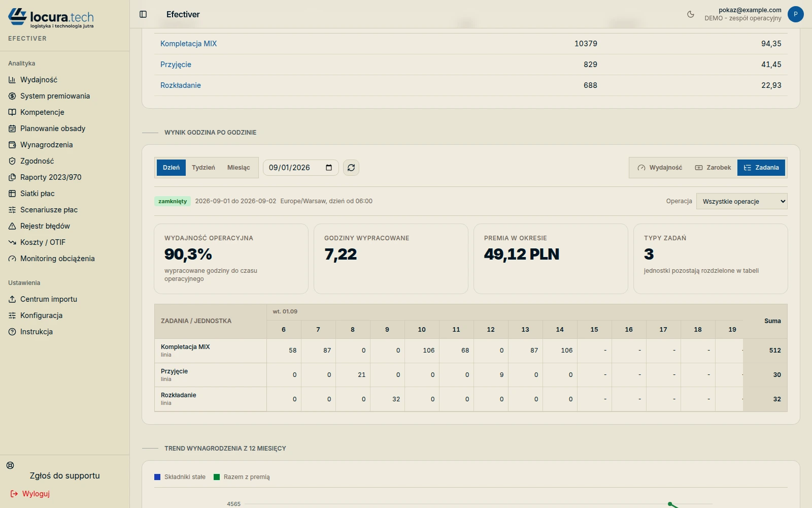
Task: Switch to dark mode moon icon
Action: pyautogui.click(x=691, y=14)
